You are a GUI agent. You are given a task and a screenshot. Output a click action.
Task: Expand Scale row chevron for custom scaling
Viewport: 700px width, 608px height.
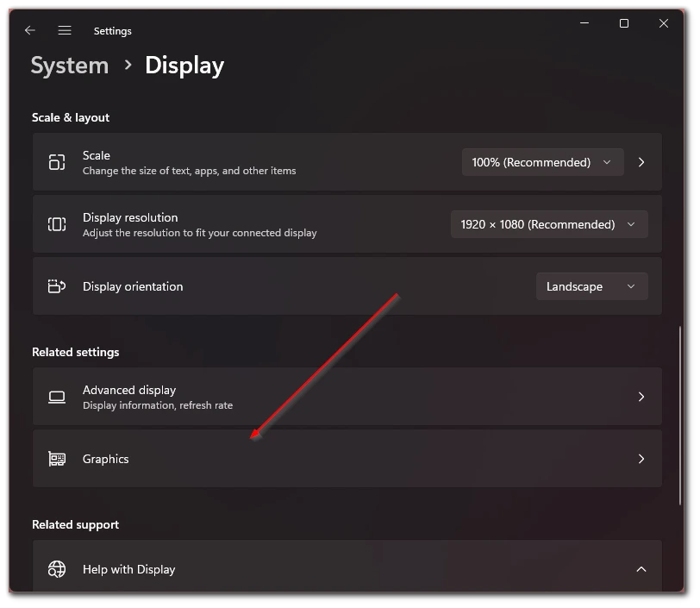(641, 162)
